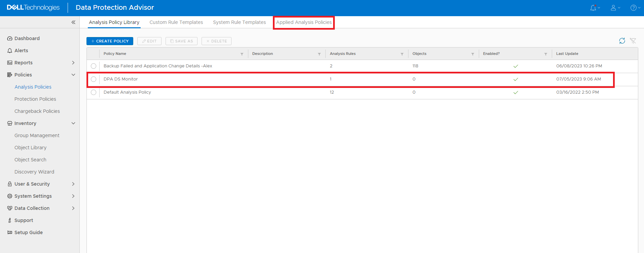Image resolution: width=644 pixels, height=253 pixels.
Task: Collapse the Inventory section chevron
Action: pos(73,123)
